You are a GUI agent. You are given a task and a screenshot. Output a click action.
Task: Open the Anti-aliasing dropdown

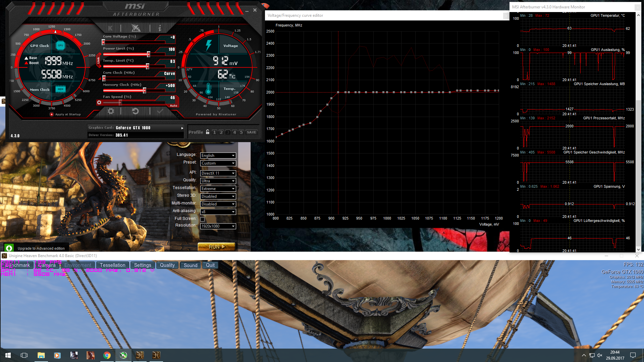tap(218, 212)
